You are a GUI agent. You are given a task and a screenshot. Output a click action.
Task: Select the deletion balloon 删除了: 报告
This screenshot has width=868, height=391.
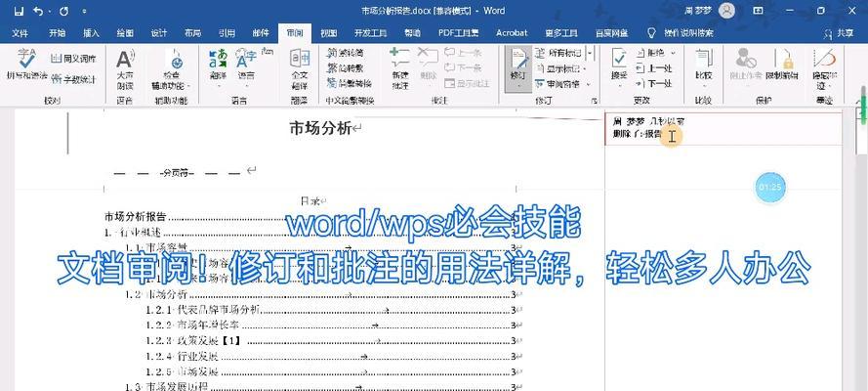[x=723, y=128]
